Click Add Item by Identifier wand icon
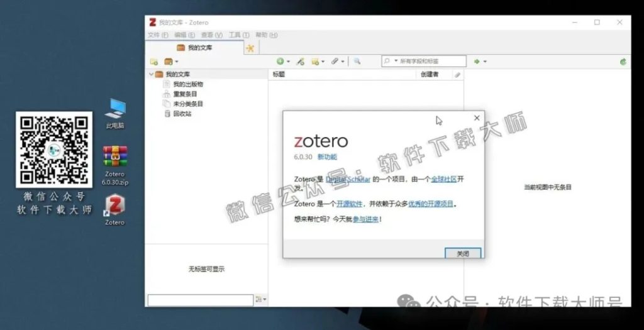This screenshot has width=644, height=330. 300,62
